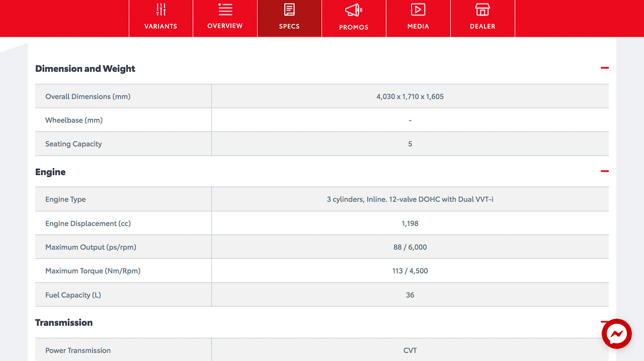Click the Transmission section heading

64,323
